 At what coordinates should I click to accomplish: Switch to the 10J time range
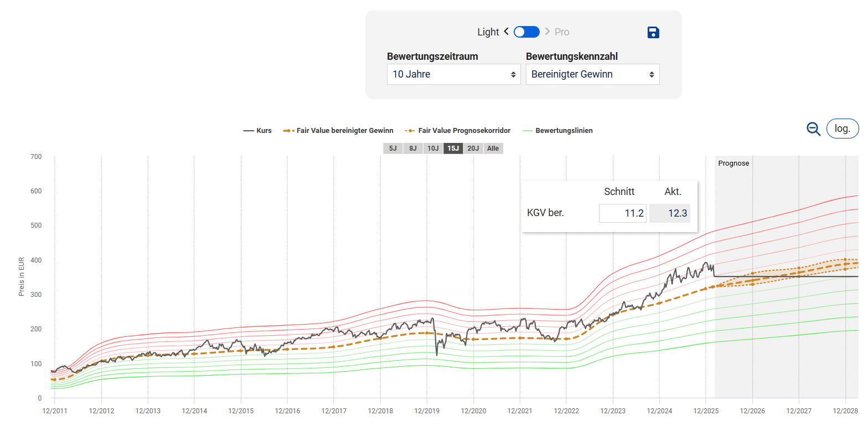click(x=433, y=148)
